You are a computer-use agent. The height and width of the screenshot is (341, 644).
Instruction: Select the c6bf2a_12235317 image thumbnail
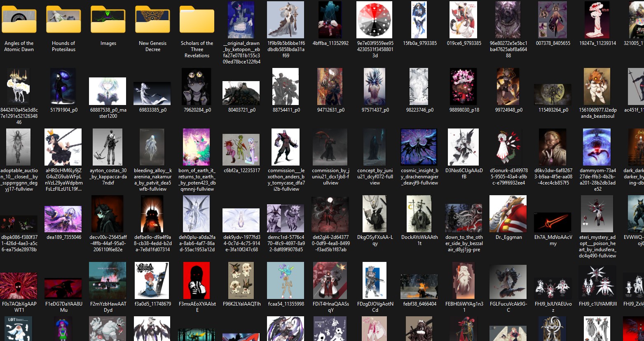[241, 149]
